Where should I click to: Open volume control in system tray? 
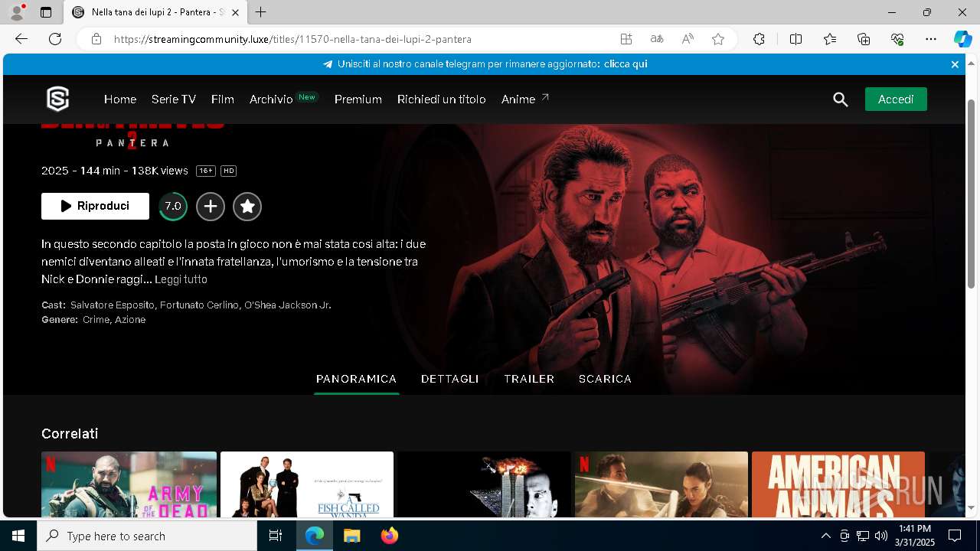coord(880,536)
